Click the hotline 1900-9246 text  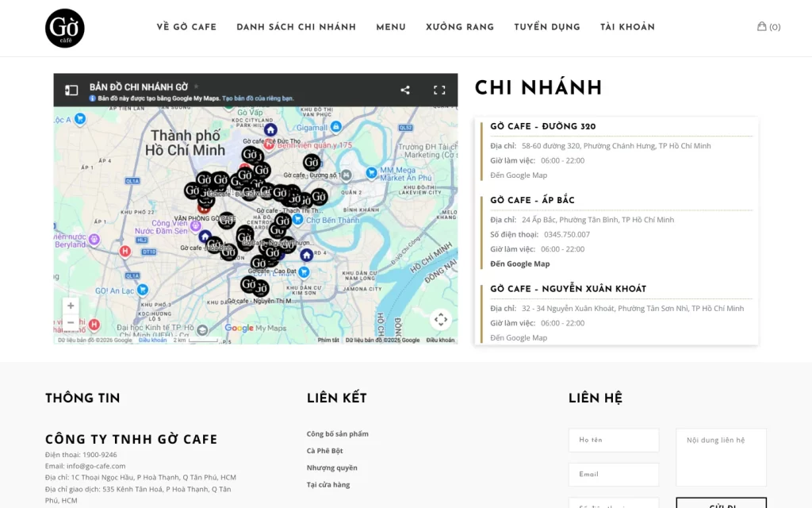click(99, 455)
